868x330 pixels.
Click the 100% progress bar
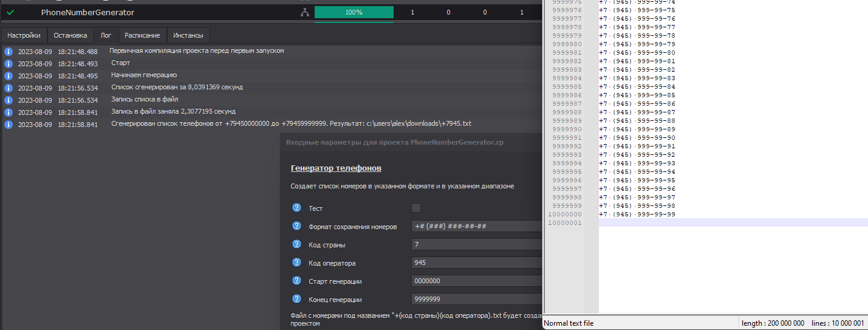click(354, 12)
